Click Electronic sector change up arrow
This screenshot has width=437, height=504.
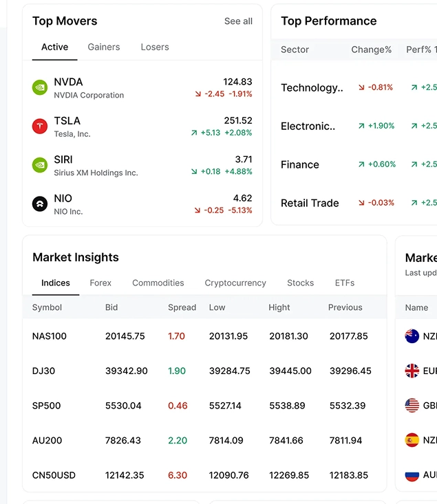pos(362,126)
